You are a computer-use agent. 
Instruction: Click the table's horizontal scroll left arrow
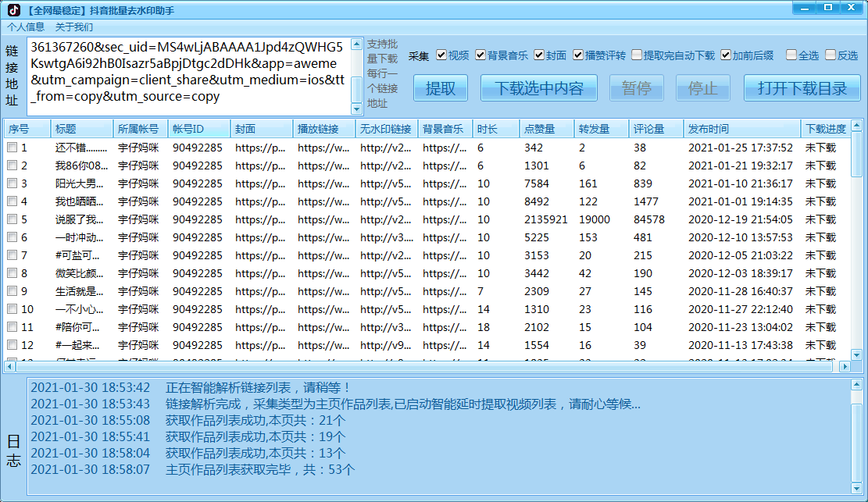pos(10,366)
